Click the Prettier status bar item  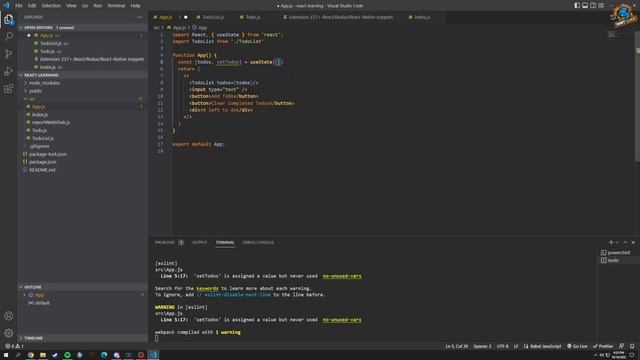click(x=603, y=346)
